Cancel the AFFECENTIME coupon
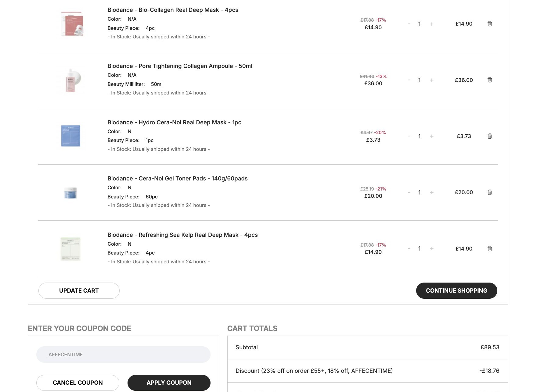The image size is (551, 392). pyautogui.click(x=77, y=383)
